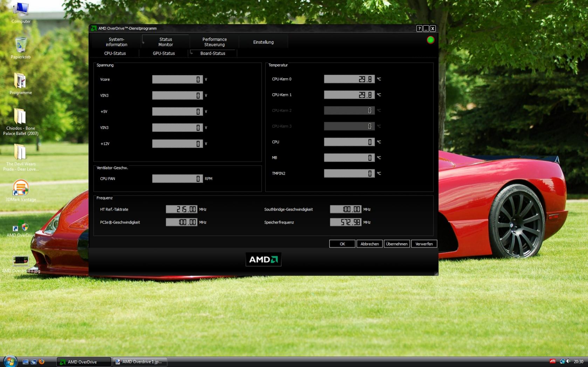Open the Einstellung tab
The height and width of the screenshot is (367, 588).
(x=263, y=42)
